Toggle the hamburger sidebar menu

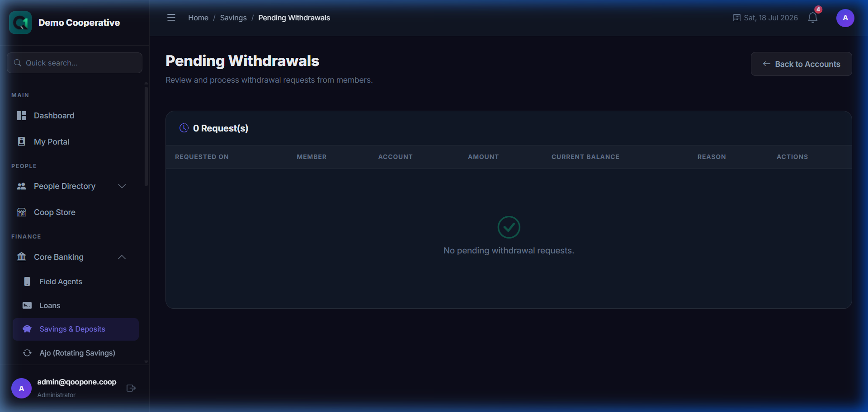pyautogui.click(x=171, y=18)
